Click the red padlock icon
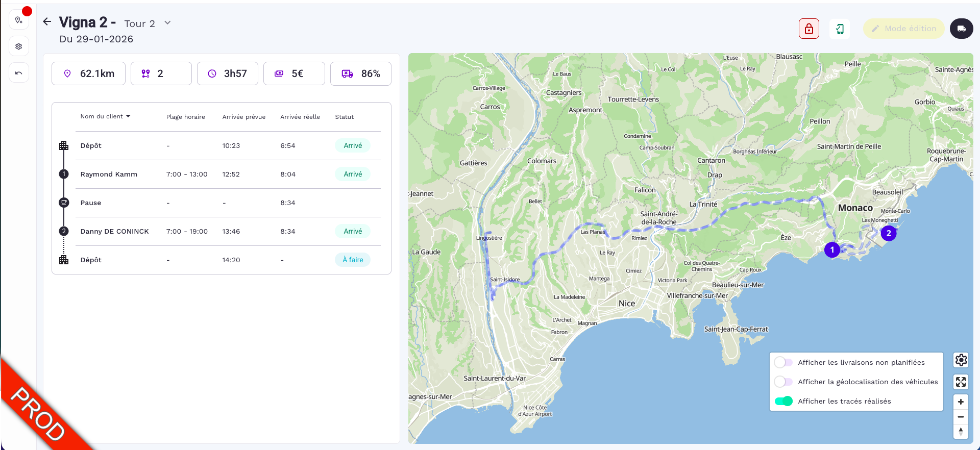Image resolution: width=980 pixels, height=450 pixels. 808,29
